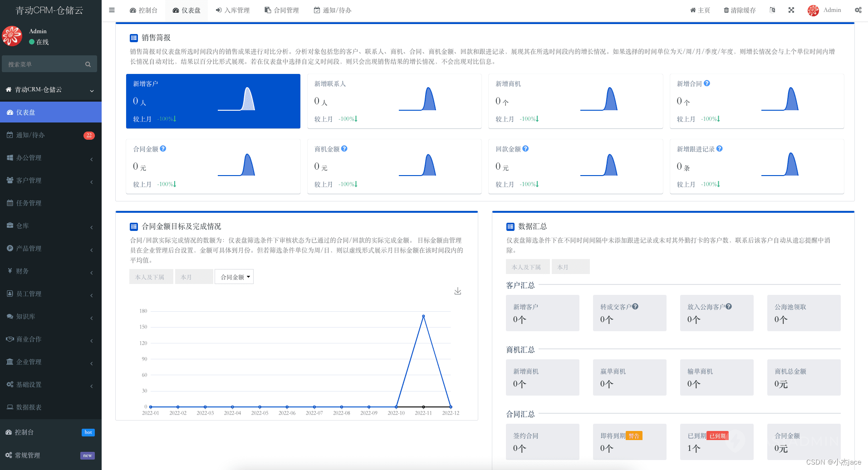Click the orange 警告 badge on 即将到期
The height and width of the screenshot is (470, 868).
tap(634, 436)
